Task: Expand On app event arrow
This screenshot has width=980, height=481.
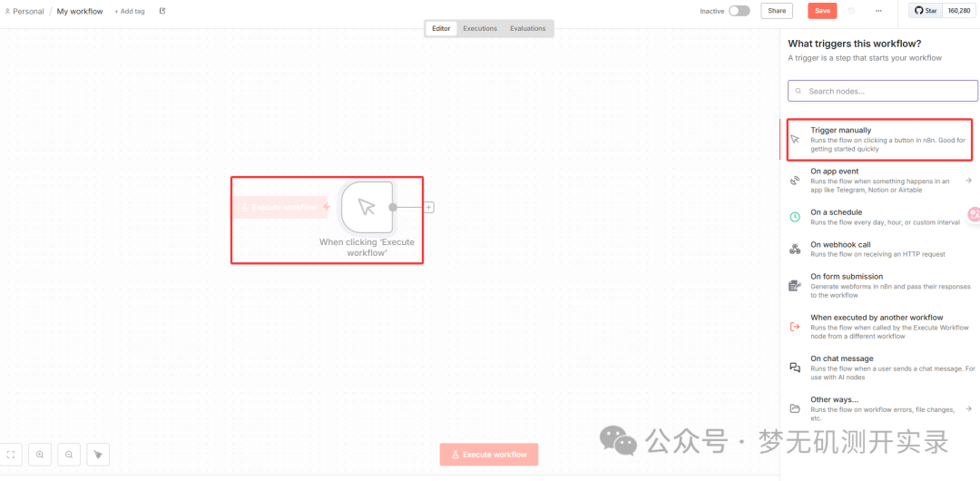Action: [x=969, y=180]
